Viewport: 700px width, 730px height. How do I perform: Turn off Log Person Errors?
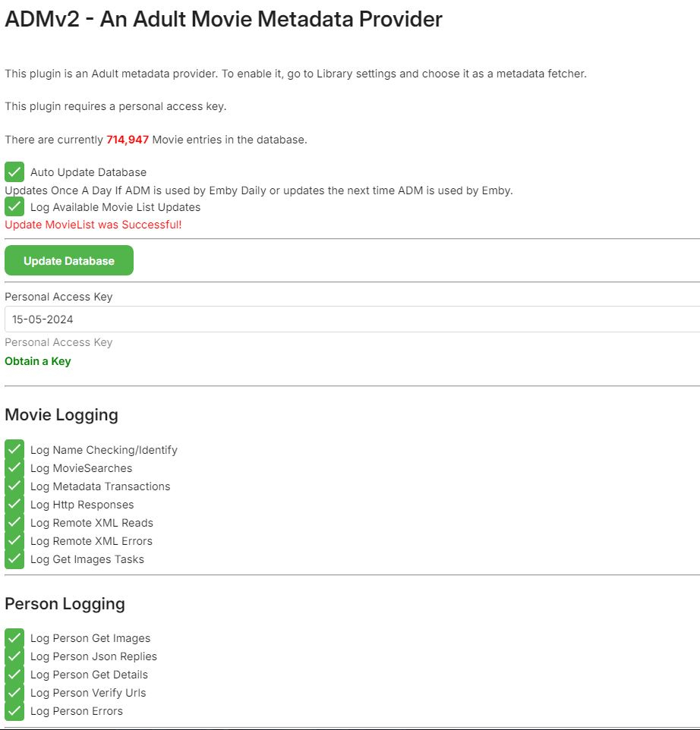coord(14,711)
